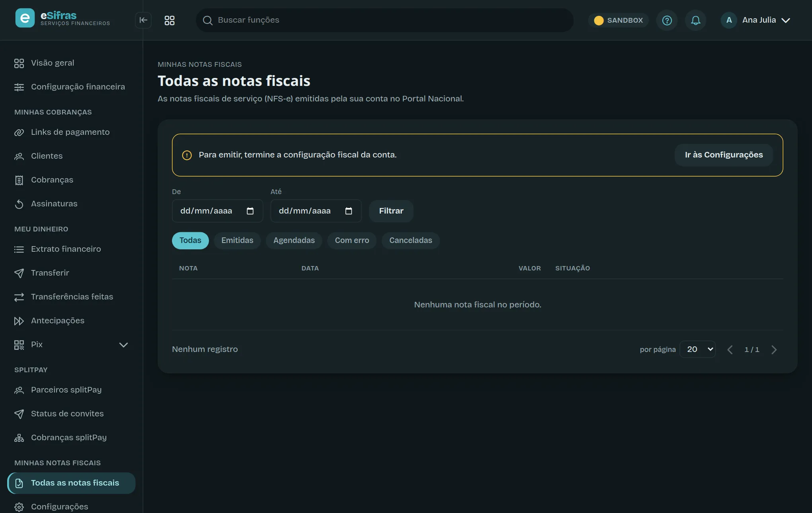
Task: Click the Links de pagamento link icon
Action: click(x=19, y=132)
